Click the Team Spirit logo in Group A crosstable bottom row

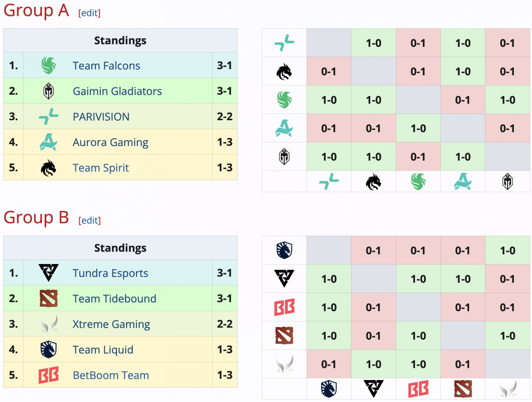373,182
